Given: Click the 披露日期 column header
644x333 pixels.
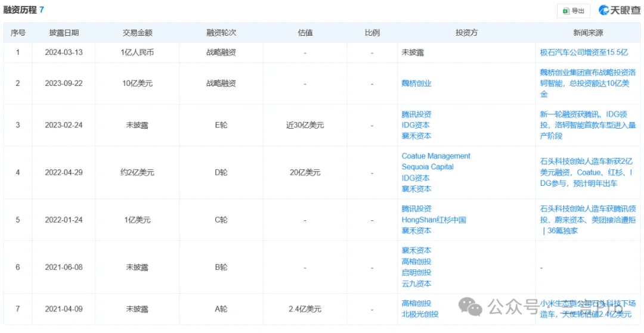Looking at the screenshot, I should click(64, 33).
